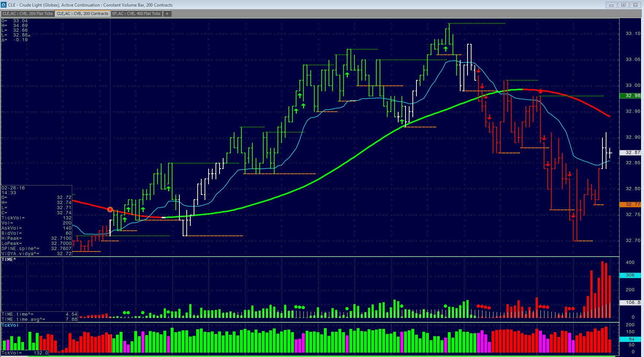The image size is (644, 357).
Task: Click the cyan 94 TckVol value label
Action: tap(630, 339)
